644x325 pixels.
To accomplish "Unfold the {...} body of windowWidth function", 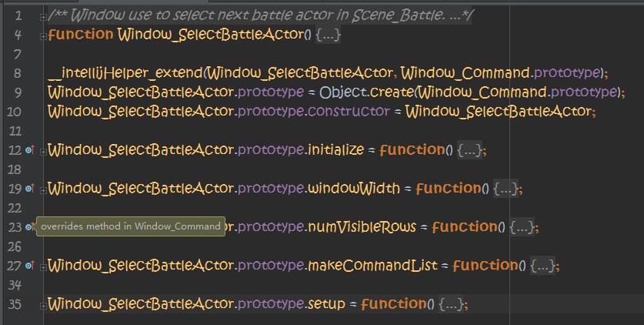I will [506, 189].
